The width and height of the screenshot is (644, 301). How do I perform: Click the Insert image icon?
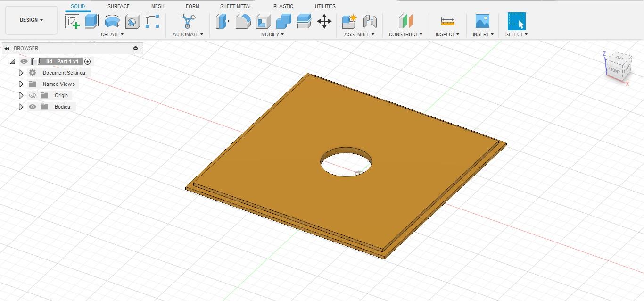[482, 21]
